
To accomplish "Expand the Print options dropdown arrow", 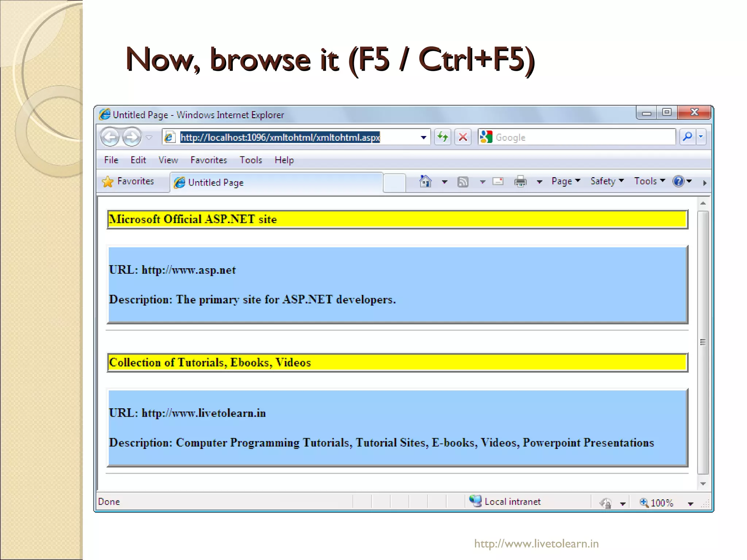I will [539, 182].
